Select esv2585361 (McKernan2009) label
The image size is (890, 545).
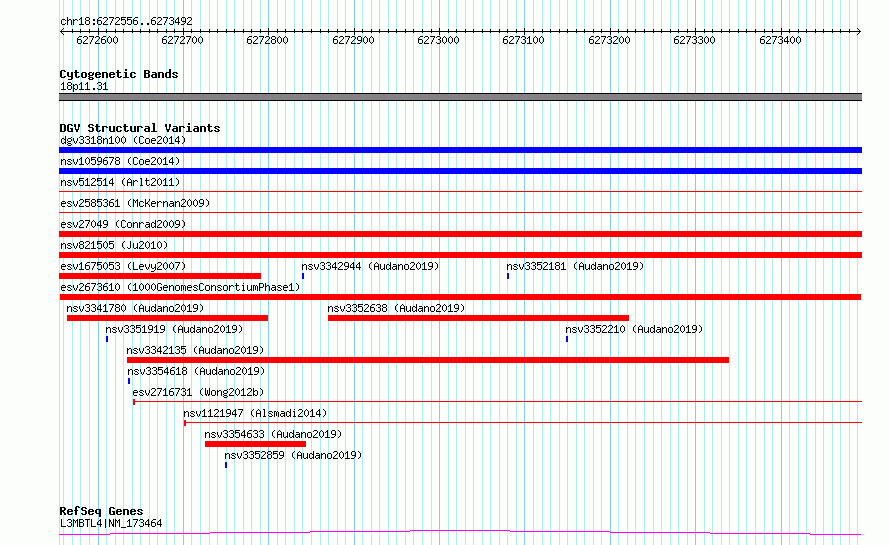click(x=135, y=203)
